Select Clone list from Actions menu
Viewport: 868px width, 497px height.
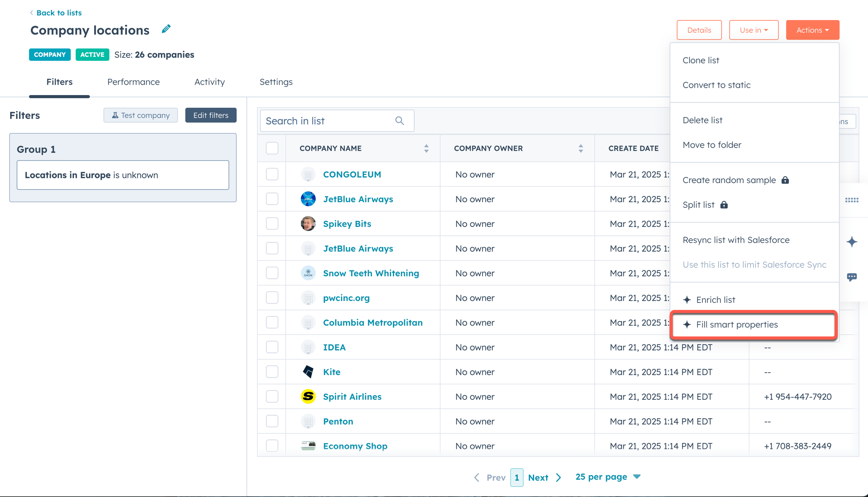[701, 60]
